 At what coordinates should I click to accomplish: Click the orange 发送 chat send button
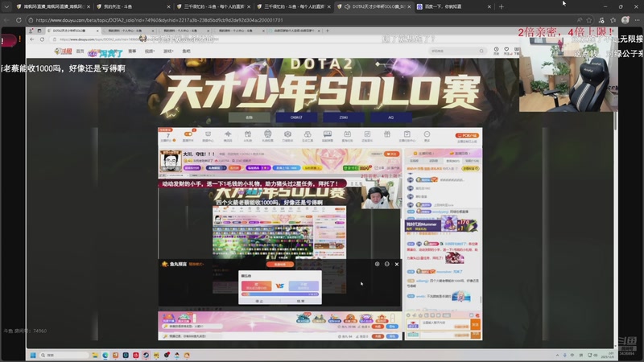tap(476, 324)
